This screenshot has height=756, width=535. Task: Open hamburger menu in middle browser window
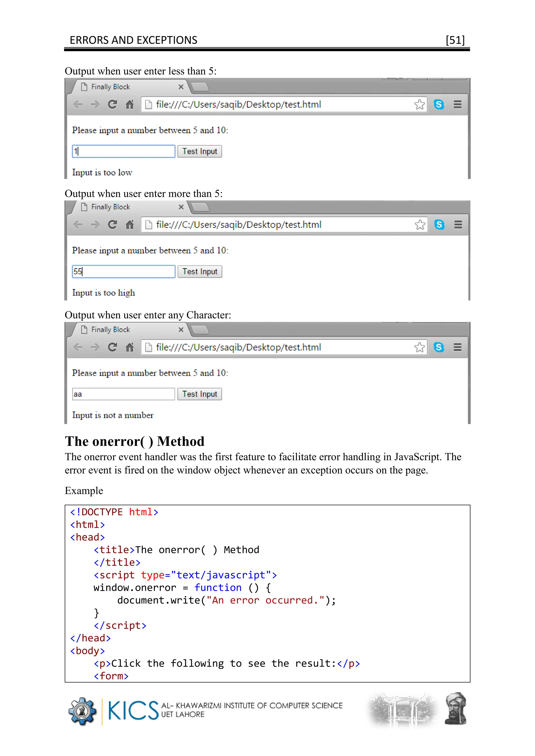tap(458, 225)
